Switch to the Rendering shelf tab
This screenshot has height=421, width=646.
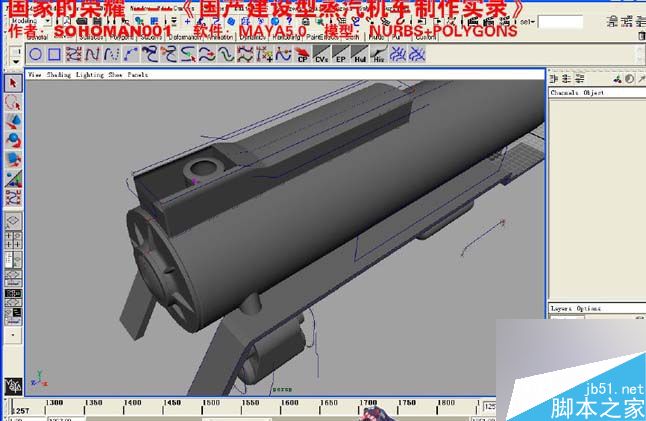[x=288, y=37]
